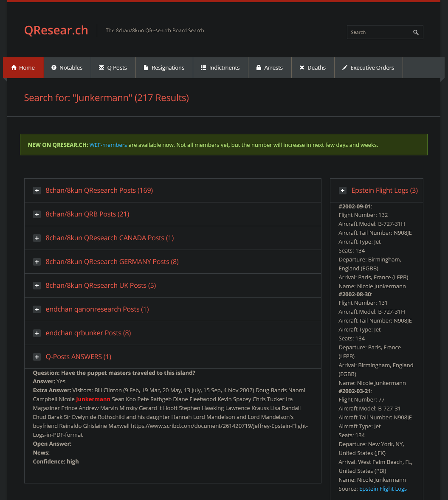Open the Home tab
This screenshot has width=448, height=500.
click(x=23, y=67)
